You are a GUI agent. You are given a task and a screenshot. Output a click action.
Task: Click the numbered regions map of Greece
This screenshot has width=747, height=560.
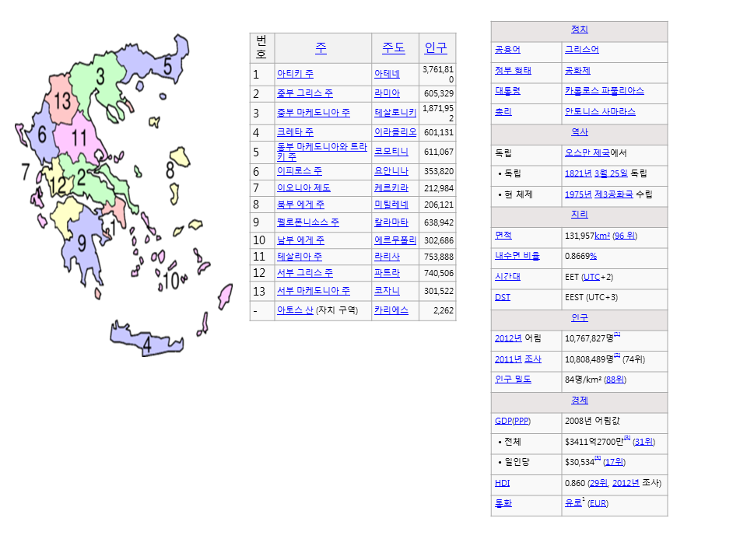click(124, 195)
